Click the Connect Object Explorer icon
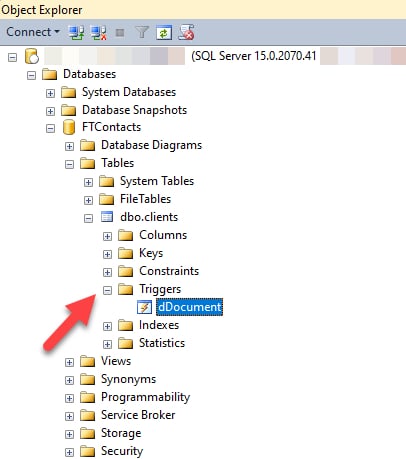The image size is (406, 459). tap(76, 32)
